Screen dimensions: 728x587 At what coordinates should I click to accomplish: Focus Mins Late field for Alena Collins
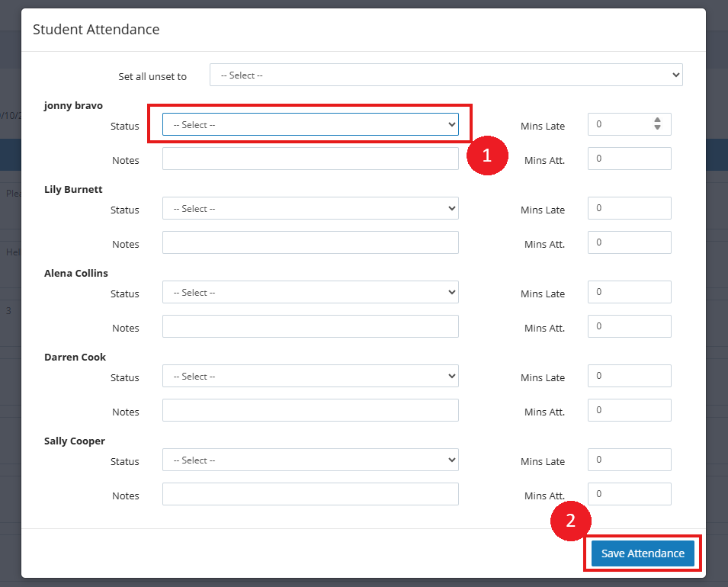point(629,292)
